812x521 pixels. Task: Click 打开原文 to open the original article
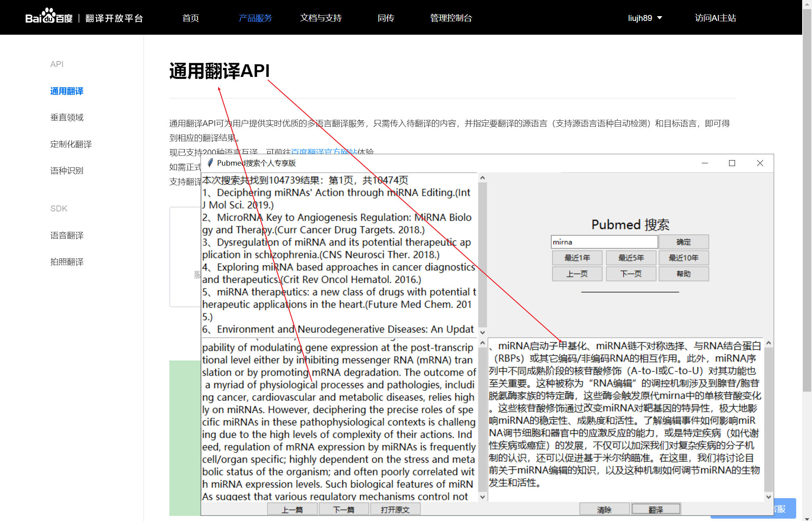pos(395,509)
